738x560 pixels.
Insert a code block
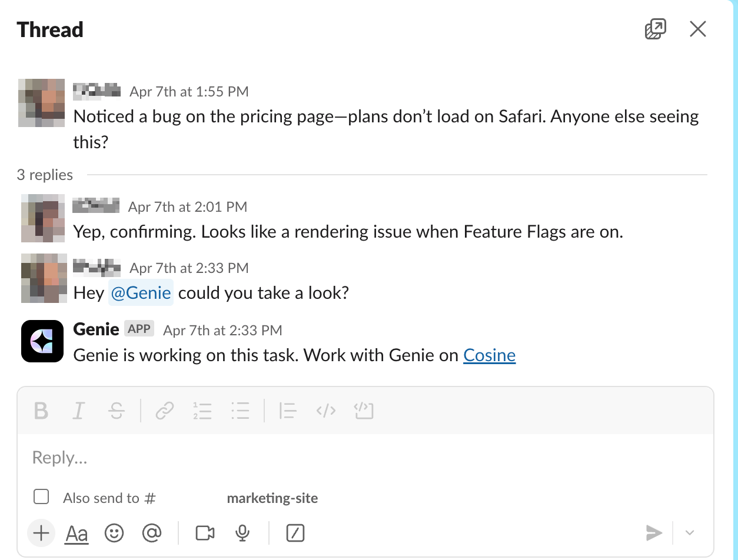364,411
